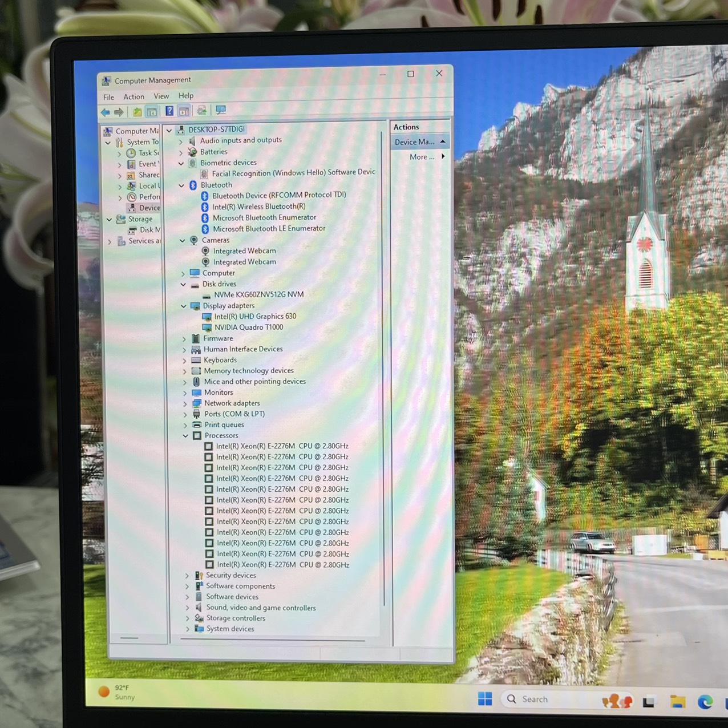The height and width of the screenshot is (728, 728).
Task: Click the Sound, video and game controllers row
Action: tap(261, 608)
